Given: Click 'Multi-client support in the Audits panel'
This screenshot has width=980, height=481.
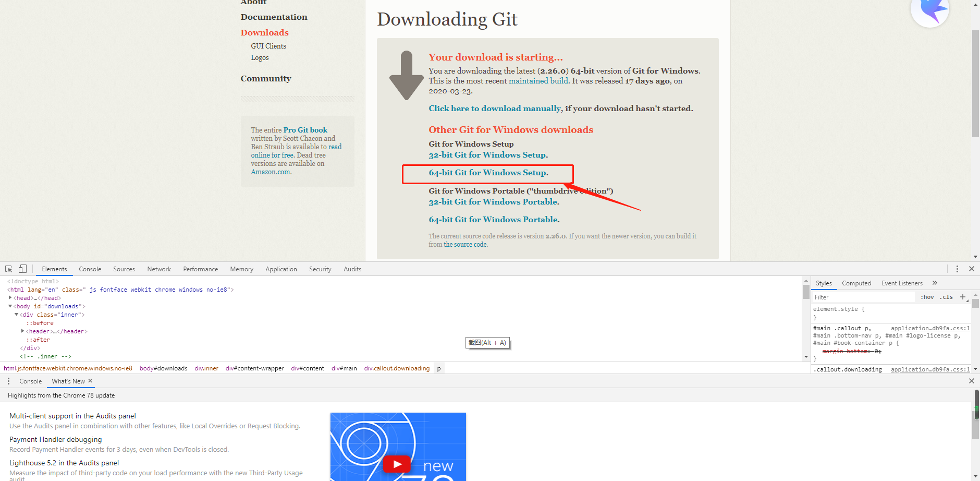Looking at the screenshot, I should [72, 416].
